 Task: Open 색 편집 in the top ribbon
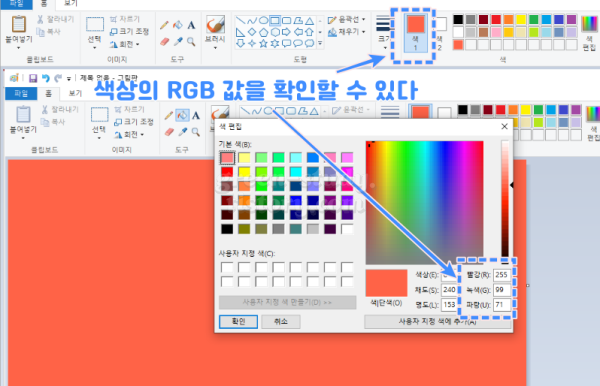[x=589, y=33]
